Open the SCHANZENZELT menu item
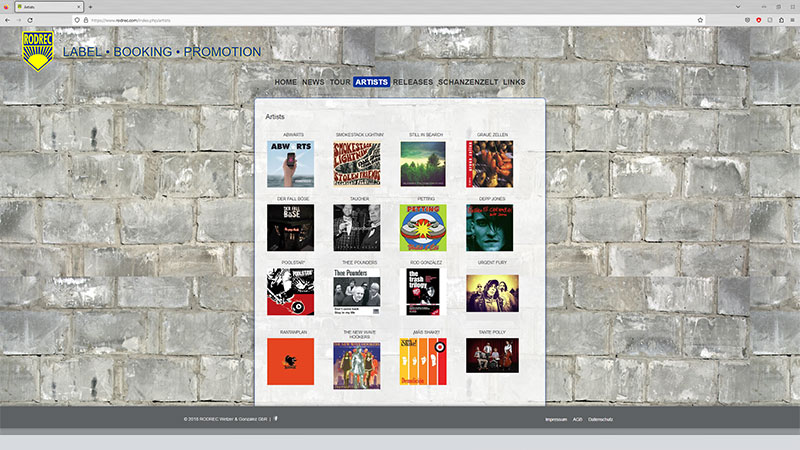This screenshot has width=800, height=450. 468,82
